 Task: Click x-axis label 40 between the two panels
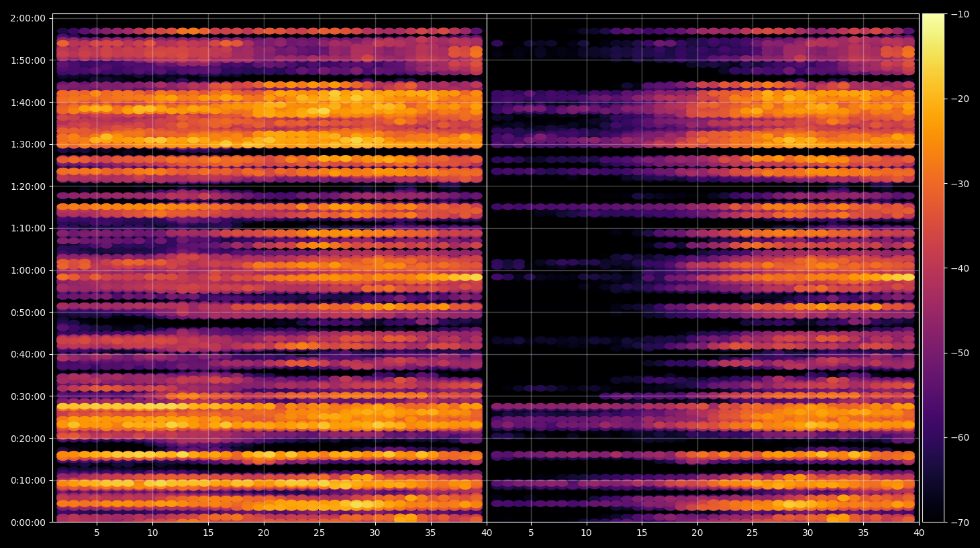487,533
